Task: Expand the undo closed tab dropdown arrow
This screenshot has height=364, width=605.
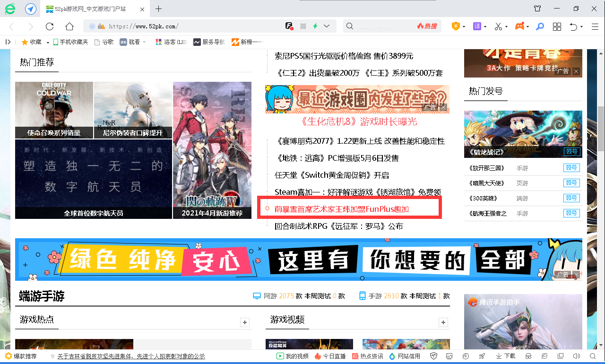Action: (581, 27)
